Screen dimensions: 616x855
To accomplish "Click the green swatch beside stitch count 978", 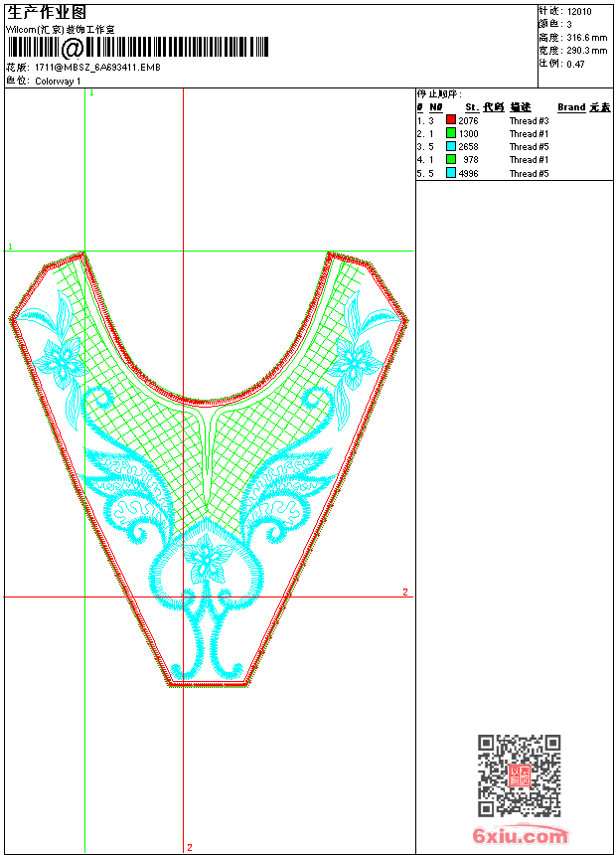I will (x=451, y=159).
